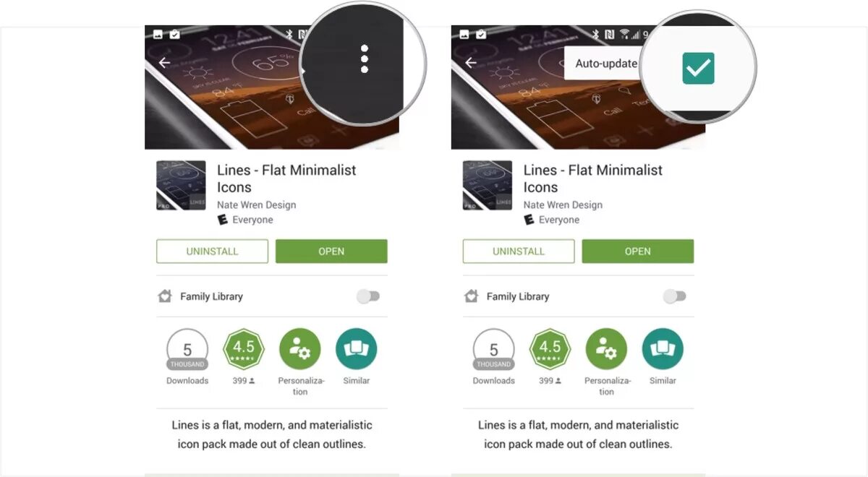868x477 pixels.
Task: Open the three-dot overflow menu
Action: (x=364, y=59)
